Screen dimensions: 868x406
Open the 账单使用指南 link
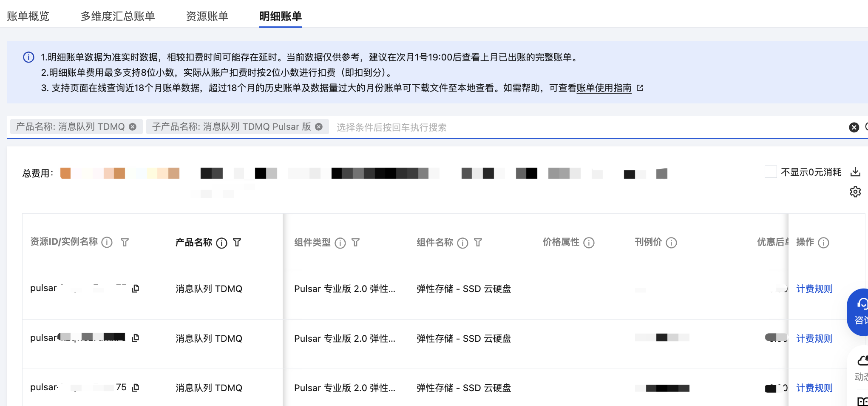[x=604, y=88]
